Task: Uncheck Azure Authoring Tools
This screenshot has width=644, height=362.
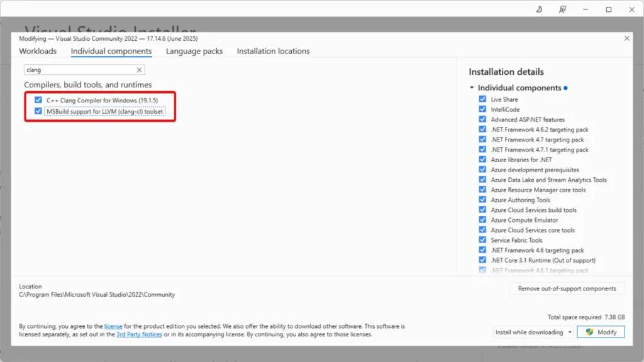Action: click(482, 199)
